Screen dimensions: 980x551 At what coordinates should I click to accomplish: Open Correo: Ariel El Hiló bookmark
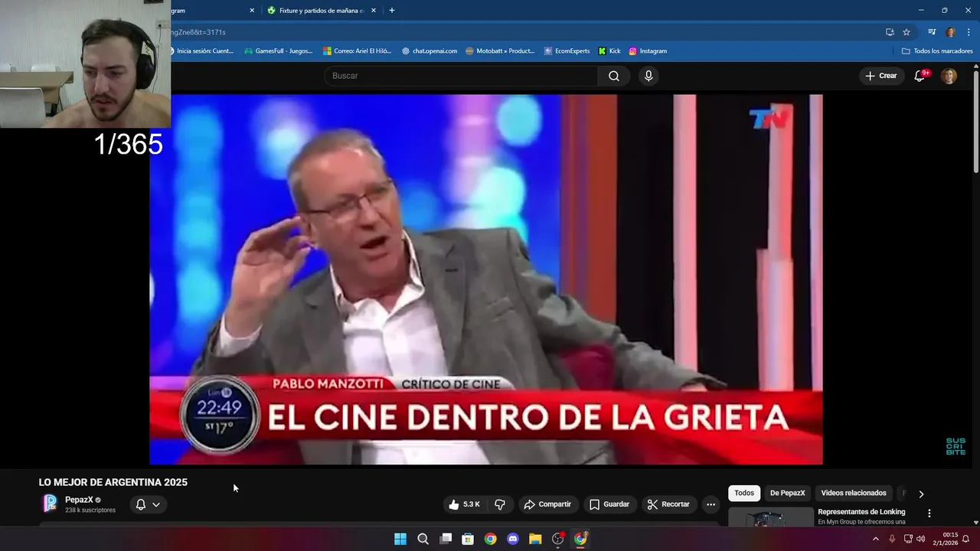point(358,51)
